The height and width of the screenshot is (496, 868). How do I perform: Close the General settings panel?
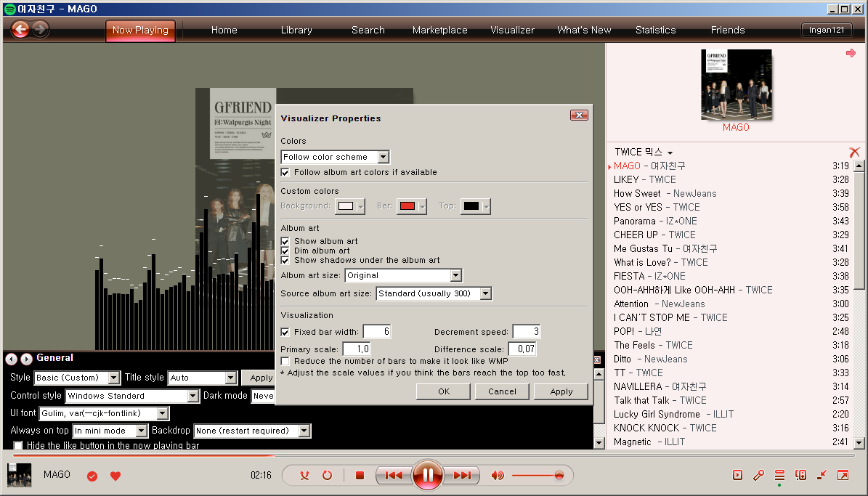597,359
